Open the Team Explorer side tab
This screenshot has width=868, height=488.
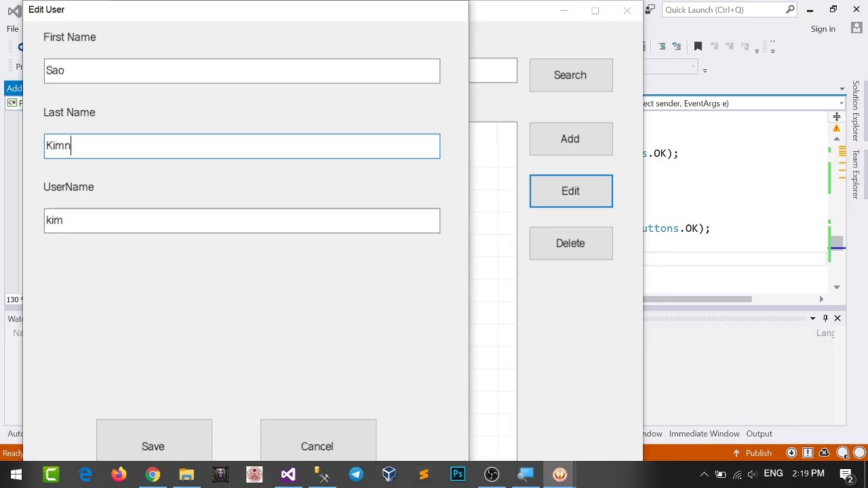856,174
